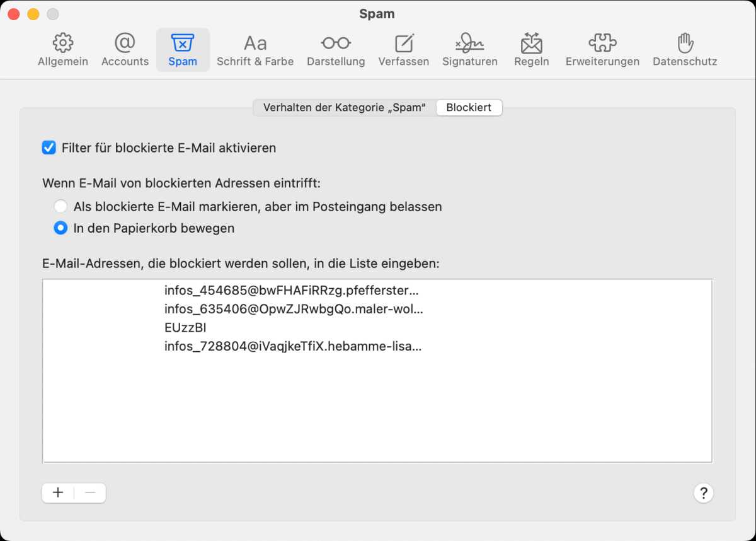Click the minus remove address button
This screenshot has height=541, width=756.
click(x=90, y=493)
